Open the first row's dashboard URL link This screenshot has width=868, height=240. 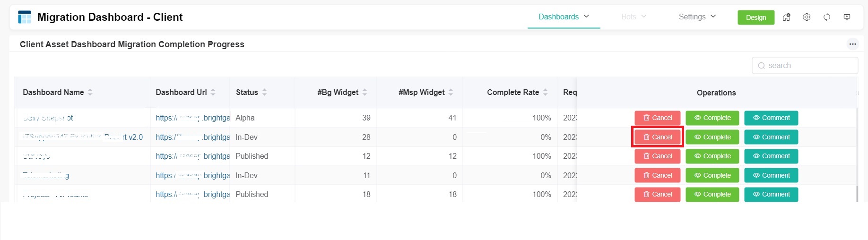point(192,118)
